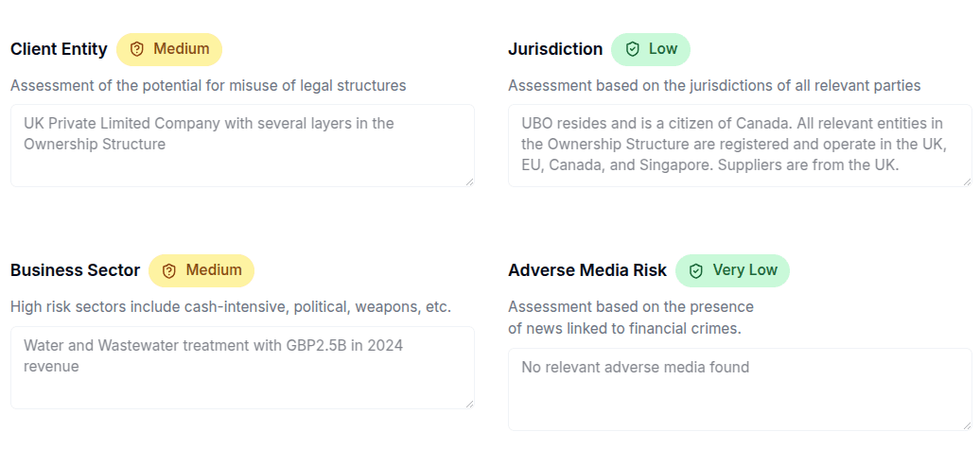
Task: Click resize handle of Client Entity textarea
Action: 469,181
